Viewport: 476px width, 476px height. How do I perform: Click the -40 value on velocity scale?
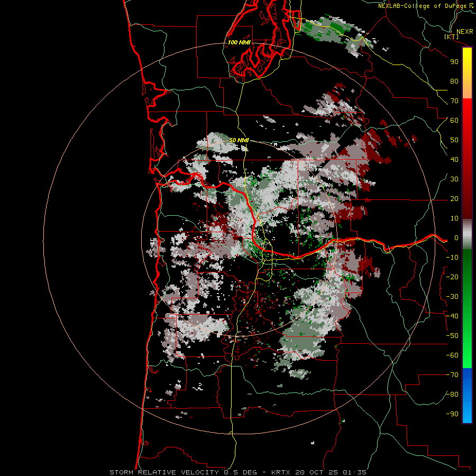[452, 316]
